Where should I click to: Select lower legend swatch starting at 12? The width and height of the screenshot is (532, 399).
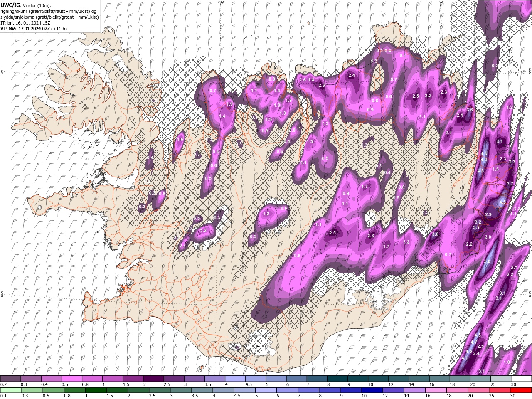pyautogui.click(x=394, y=390)
